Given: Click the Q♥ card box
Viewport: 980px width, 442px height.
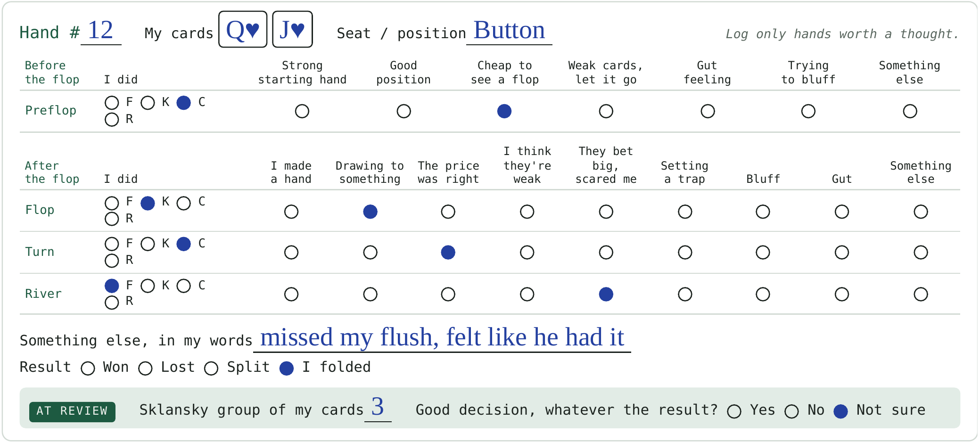Looking at the screenshot, I should click(x=243, y=29).
